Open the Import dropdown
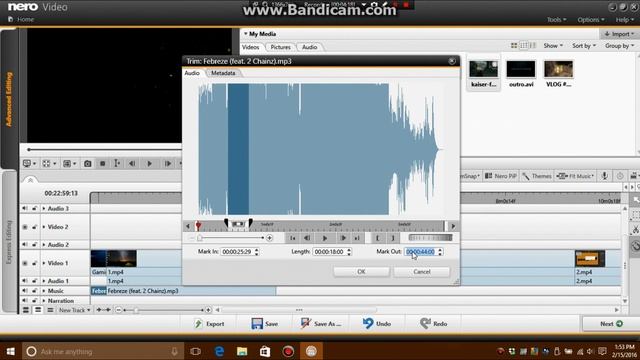 pos(619,34)
